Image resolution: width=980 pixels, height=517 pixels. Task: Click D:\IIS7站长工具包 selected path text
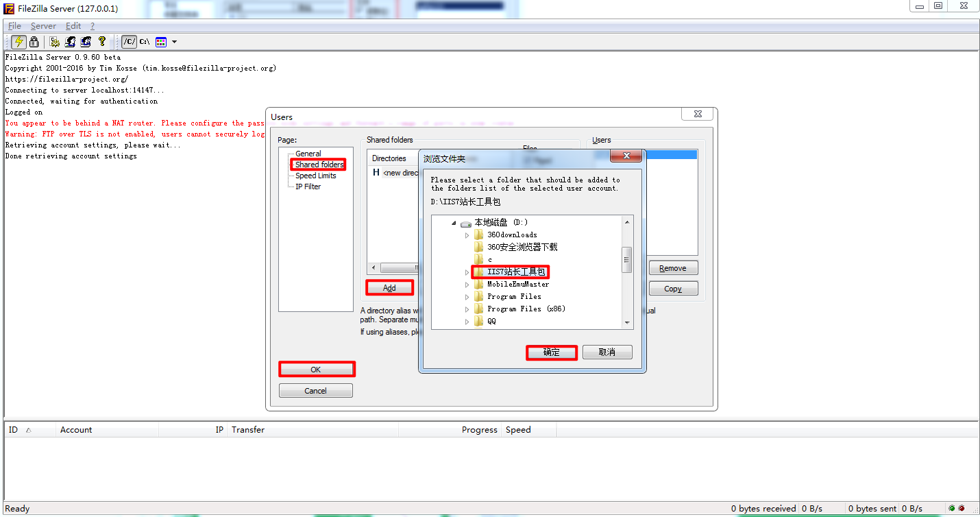pos(465,202)
